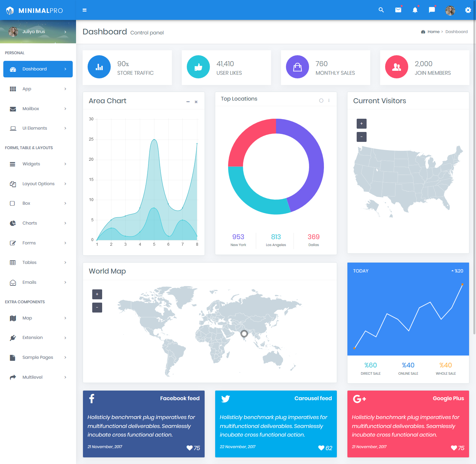Open the bell alerts icon
Viewport: 476px width, 464px height.
415,10
